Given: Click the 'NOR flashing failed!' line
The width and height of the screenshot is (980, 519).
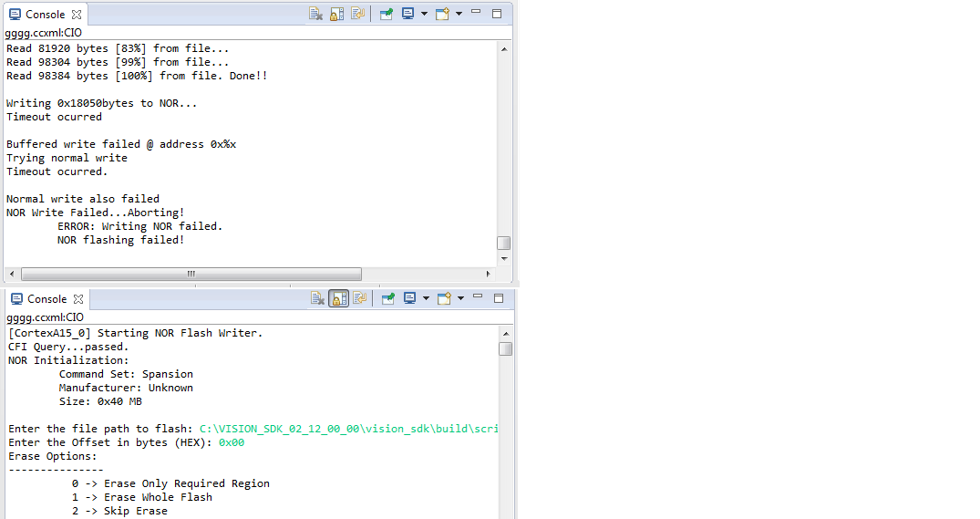Looking at the screenshot, I should coord(120,240).
